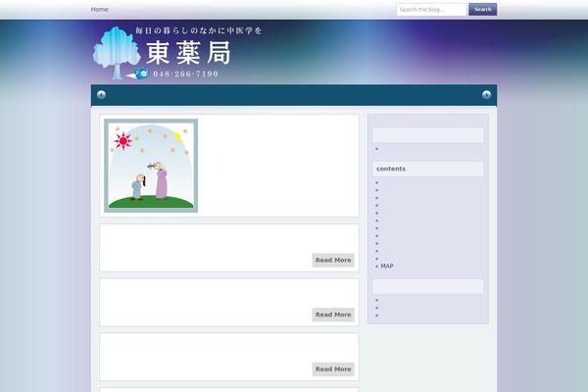Click the tagline 毎日の暮らしのなかに中医学を
The width and height of the screenshot is (588, 392).
(199, 30)
